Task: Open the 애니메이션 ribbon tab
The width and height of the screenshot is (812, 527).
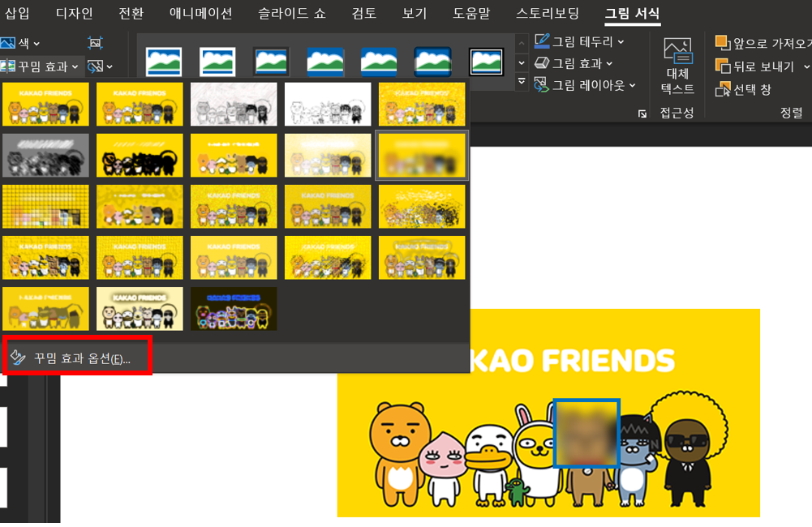Action: pyautogui.click(x=201, y=14)
